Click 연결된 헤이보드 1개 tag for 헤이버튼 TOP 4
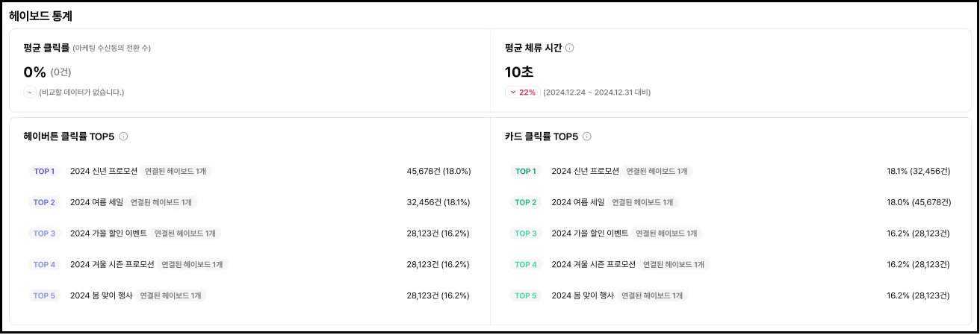Viewport: 980px width, 335px height. 193,264
